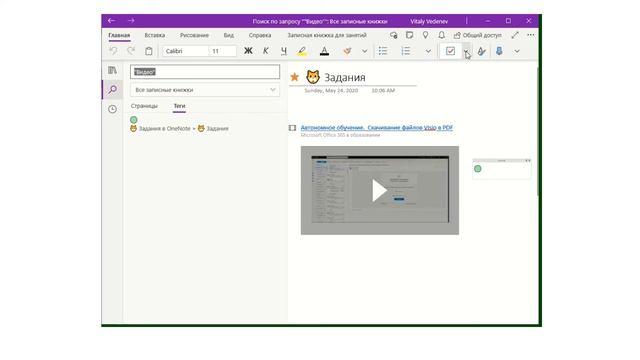Image resolution: width=640 pixels, height=360 pixels.
Task: Expand paragraph options chevron
Action: point(428,51)
